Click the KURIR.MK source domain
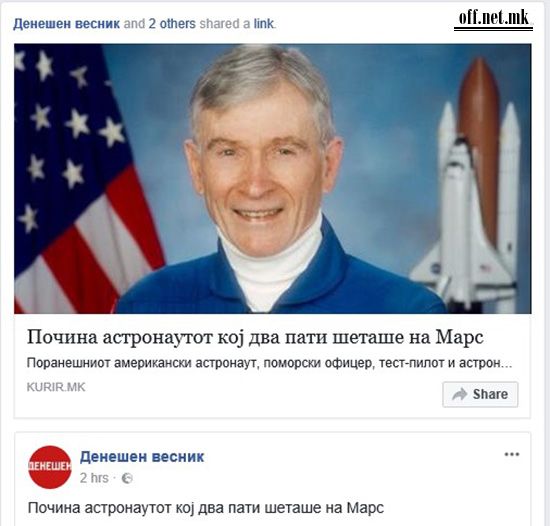The image size is (550, 526). 56,387
